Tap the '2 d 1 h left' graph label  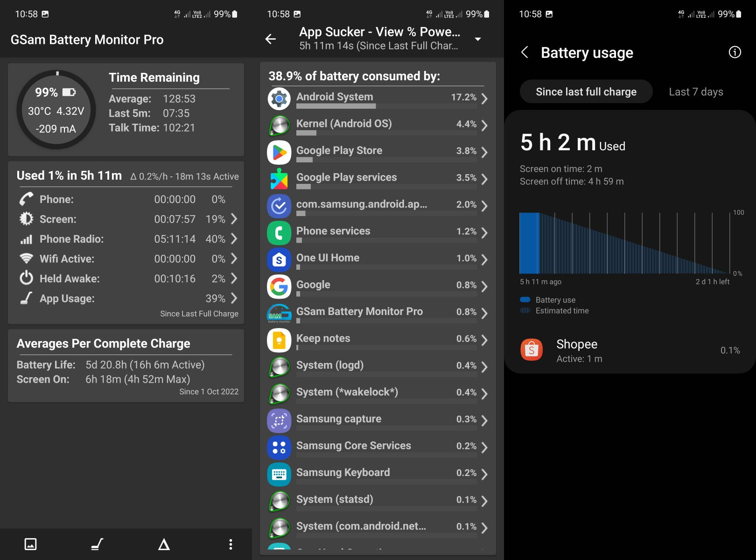click(712, 282)
